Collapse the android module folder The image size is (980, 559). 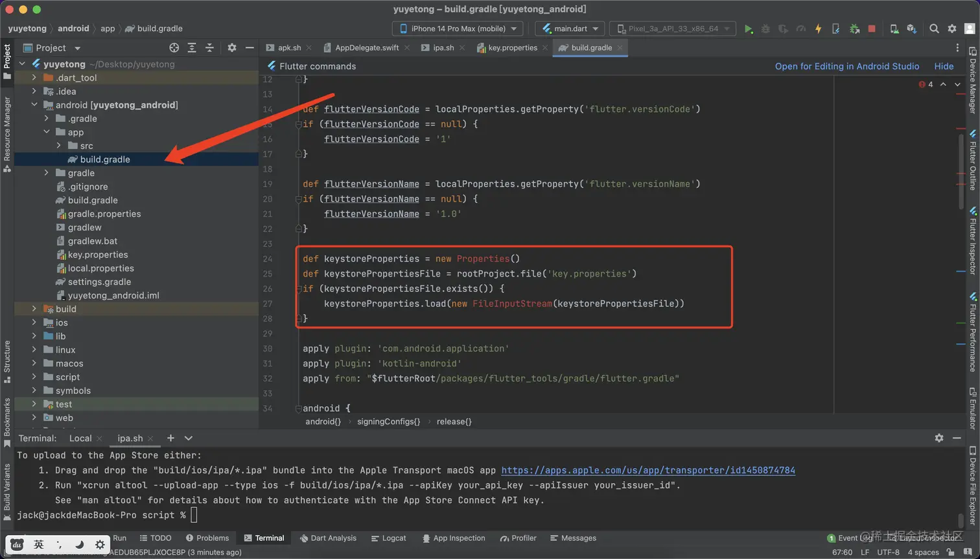[x=34, y=105]
